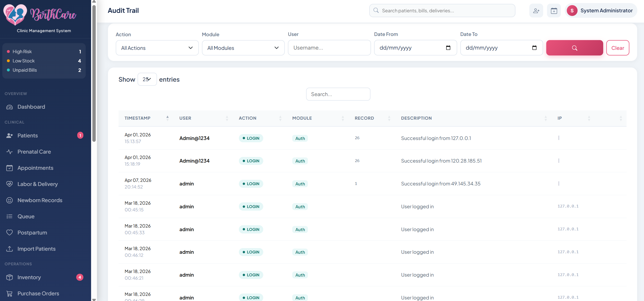The width and height of the screenshot is (644, 301).
Task: Open the Date To calendar picker icon
Action: coord(534,48)
